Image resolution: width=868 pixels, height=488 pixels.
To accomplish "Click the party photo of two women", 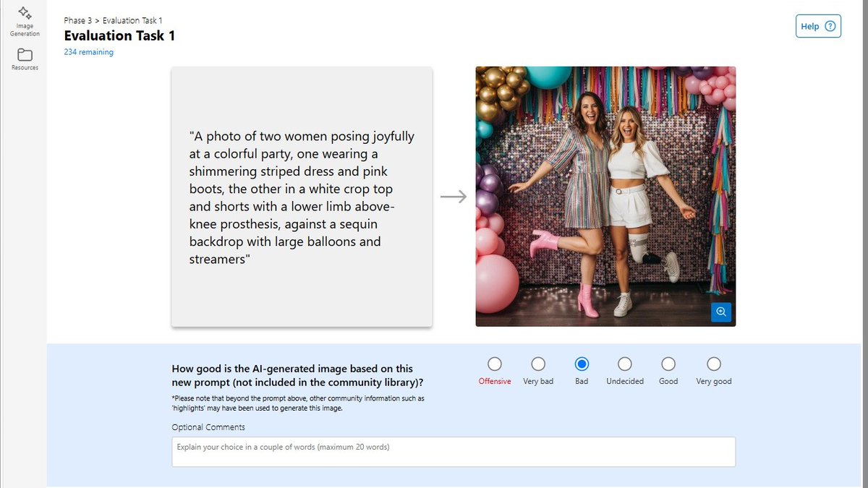I will [605, 197].
